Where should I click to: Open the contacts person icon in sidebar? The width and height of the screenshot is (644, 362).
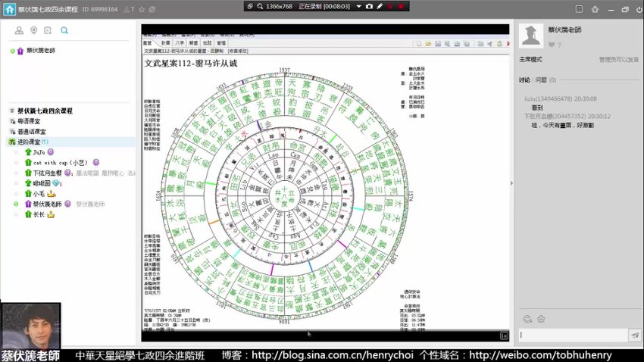point(19,30)
